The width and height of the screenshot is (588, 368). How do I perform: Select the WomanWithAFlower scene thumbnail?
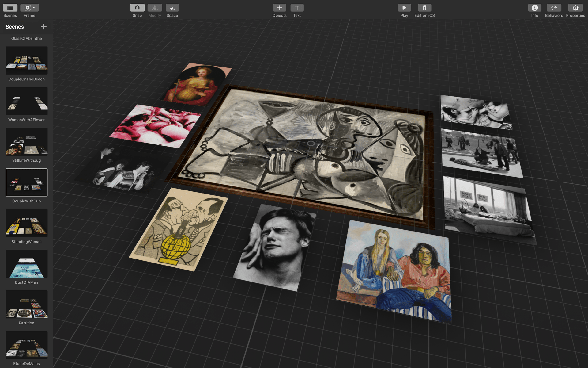(27, 101)
